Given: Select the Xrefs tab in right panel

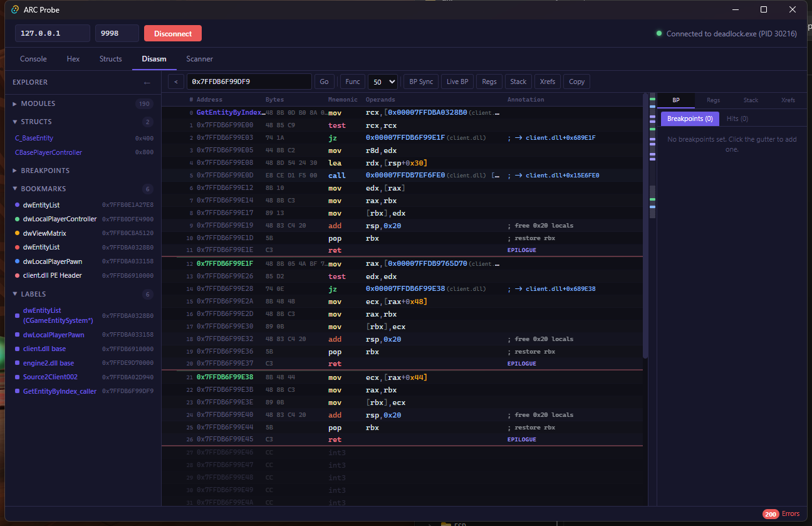Looking at the screenshot, I should (788, 100).
